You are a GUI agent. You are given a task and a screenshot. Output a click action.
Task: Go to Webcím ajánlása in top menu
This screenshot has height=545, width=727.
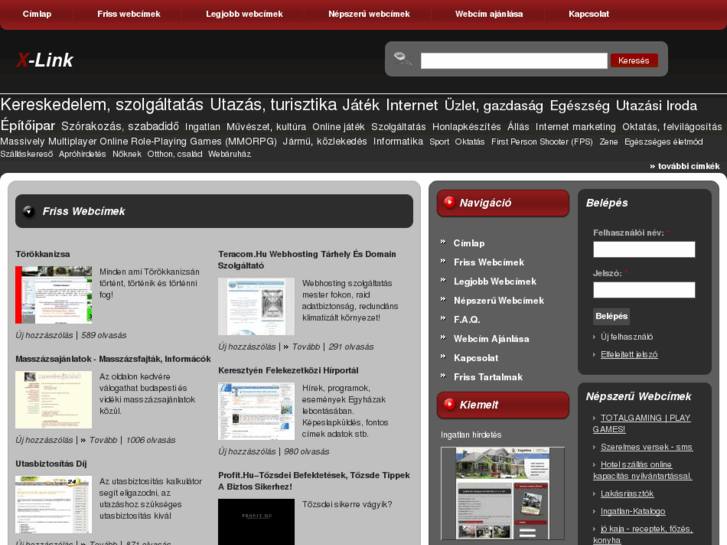click(488, 14)
